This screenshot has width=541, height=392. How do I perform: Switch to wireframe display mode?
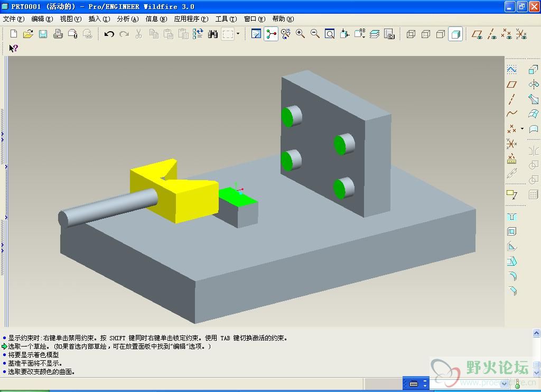click(x=411, y=34)
